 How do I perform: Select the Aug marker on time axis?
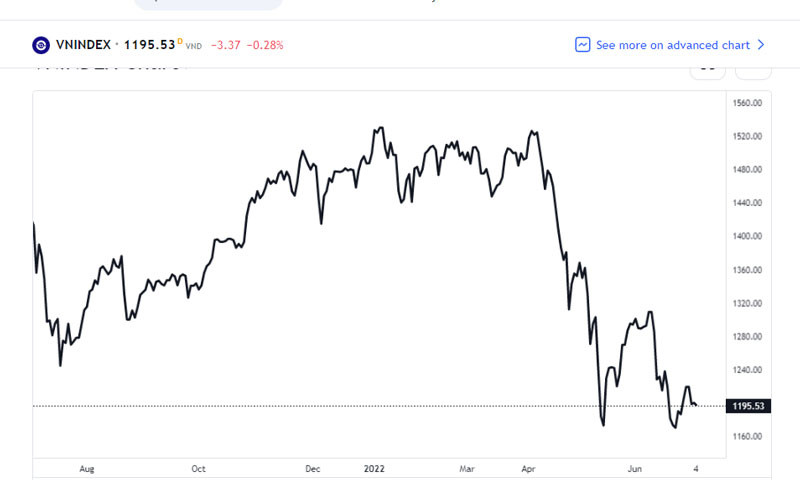coord(86,467)
